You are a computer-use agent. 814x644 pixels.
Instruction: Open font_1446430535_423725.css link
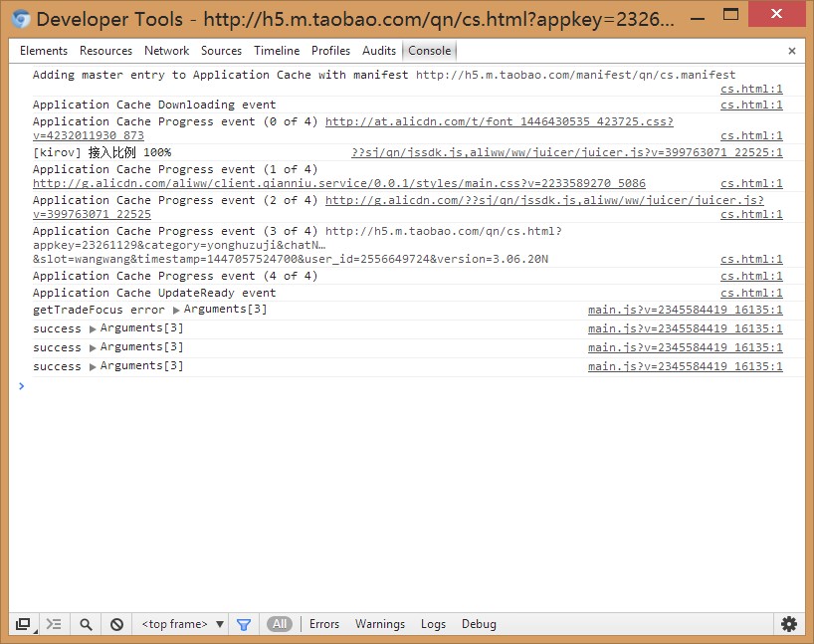pyautogui.click(x=499, y=121)
